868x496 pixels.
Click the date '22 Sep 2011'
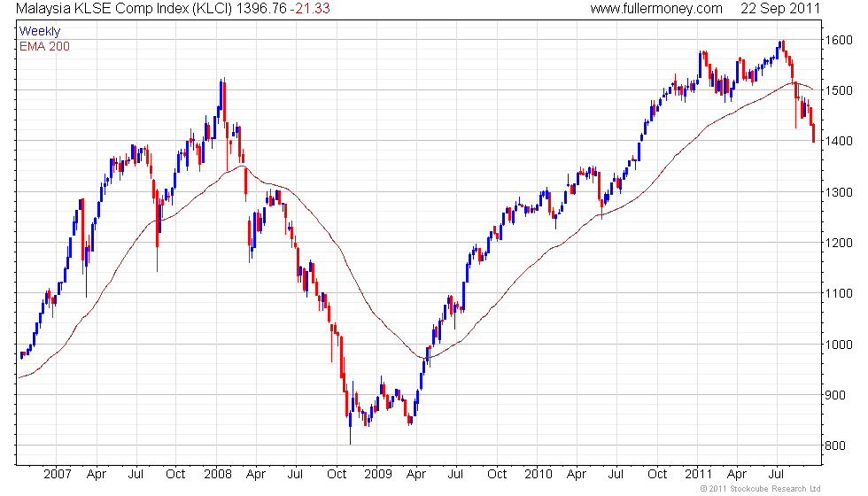point(780,8)
